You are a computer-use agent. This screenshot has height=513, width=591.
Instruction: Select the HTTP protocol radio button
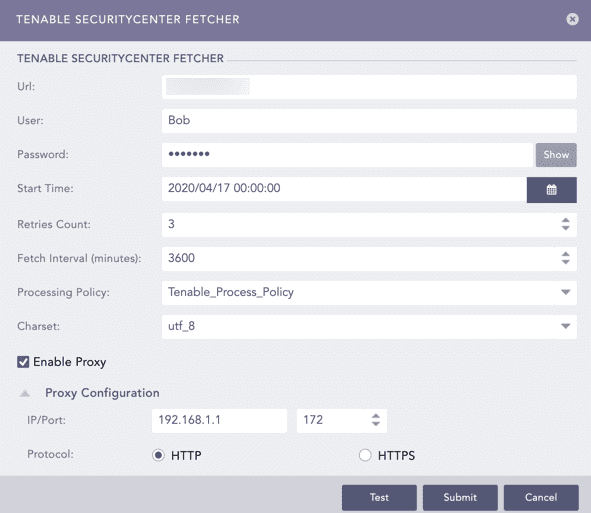(x=158, y=455)
